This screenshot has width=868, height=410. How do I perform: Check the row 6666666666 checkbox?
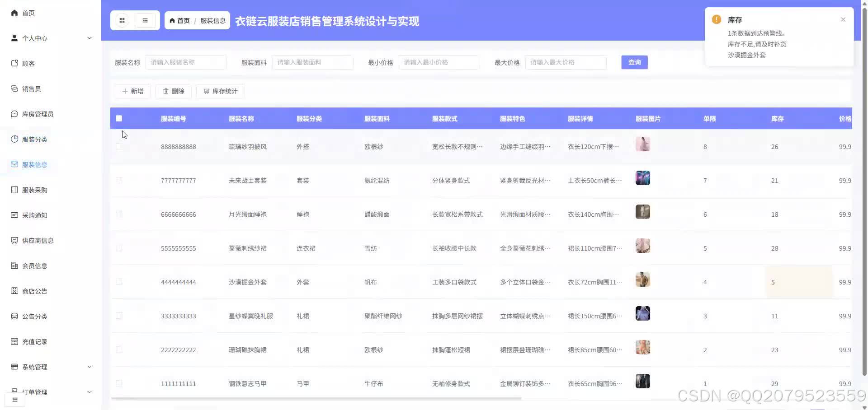[119, 214]
